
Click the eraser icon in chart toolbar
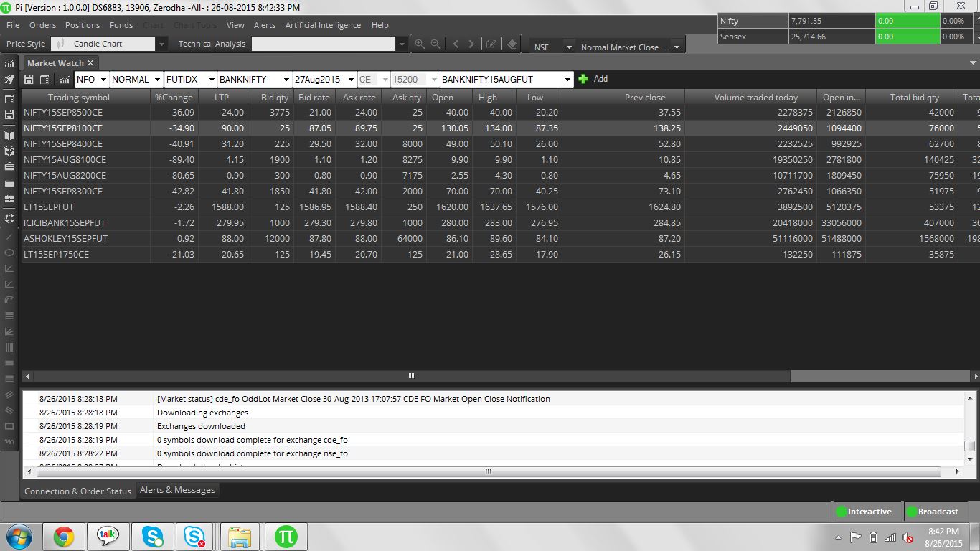[512, 44]
